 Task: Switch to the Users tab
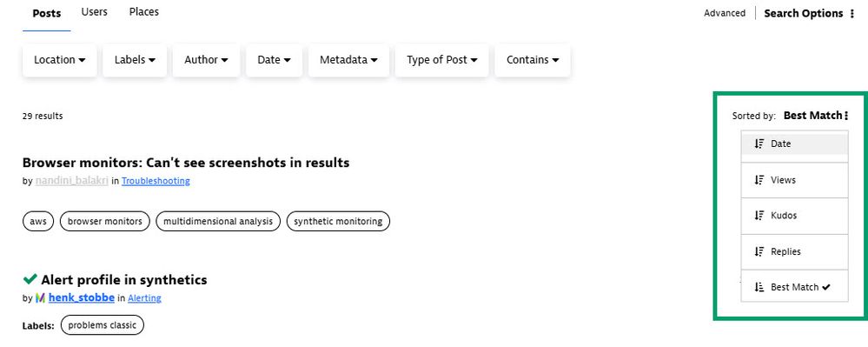[x=95, y=11]
